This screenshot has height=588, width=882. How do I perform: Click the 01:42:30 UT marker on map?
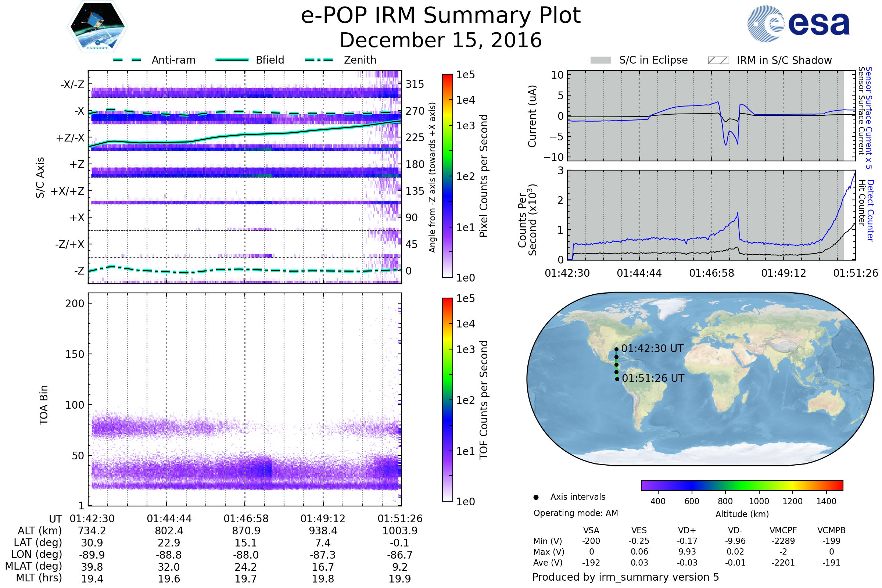click(617, 349)
